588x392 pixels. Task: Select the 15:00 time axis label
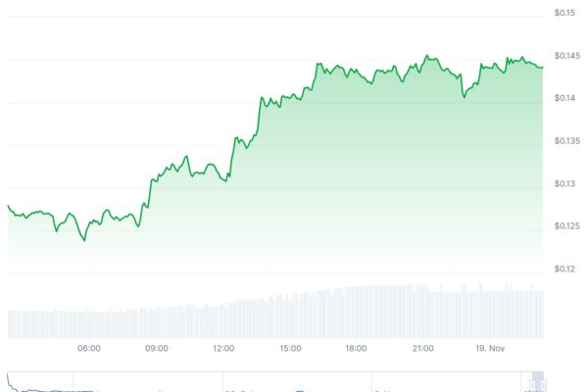coord(289,348)
